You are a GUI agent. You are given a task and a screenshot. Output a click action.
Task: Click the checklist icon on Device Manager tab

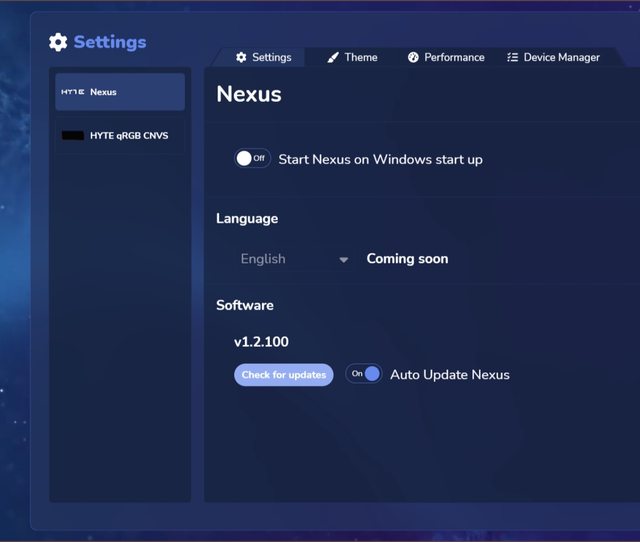point(513,58)
